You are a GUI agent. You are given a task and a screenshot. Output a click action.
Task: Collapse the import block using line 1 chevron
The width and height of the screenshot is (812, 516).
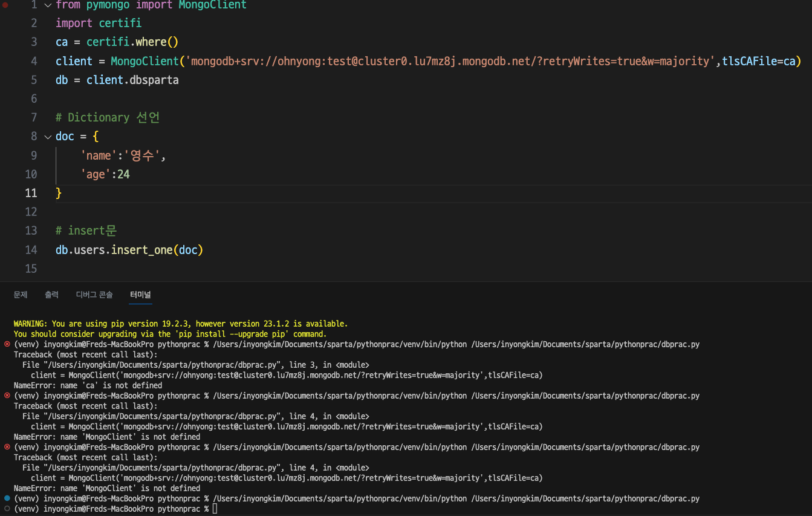(x=47, y=5)
